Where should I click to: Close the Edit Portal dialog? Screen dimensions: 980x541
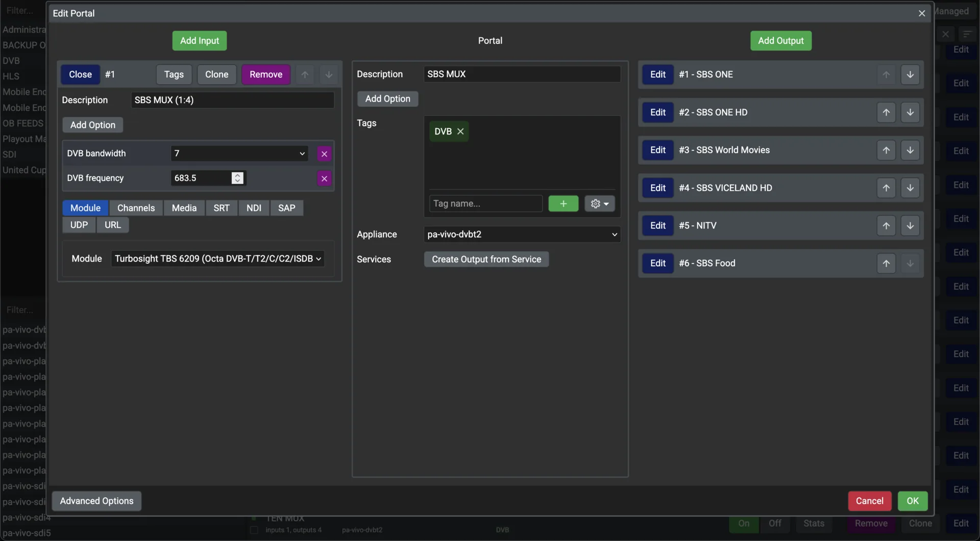(x=921, y=13)
